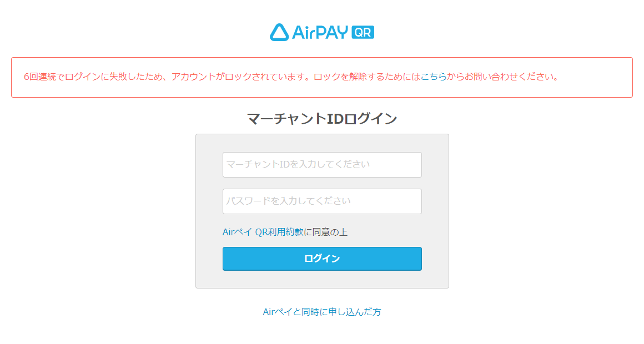
Task: Click the AirPAY wordmark text
Action: point(320,32)
